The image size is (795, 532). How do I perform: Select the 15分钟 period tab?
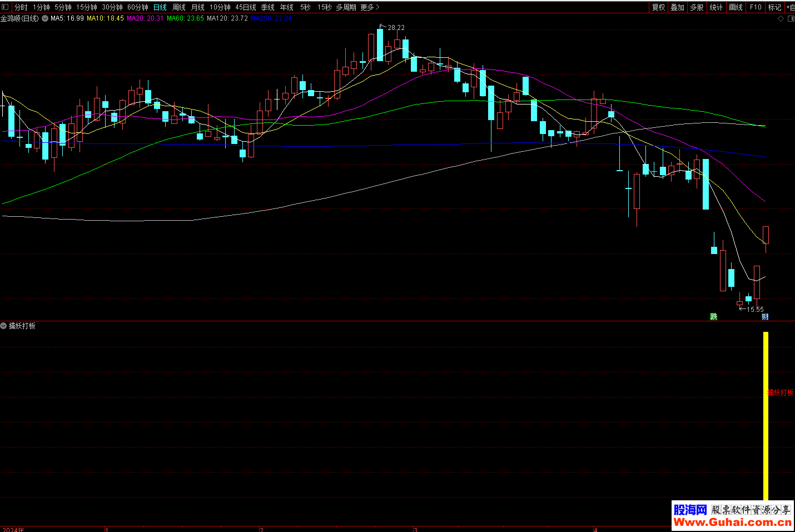(x=86, y=7)
